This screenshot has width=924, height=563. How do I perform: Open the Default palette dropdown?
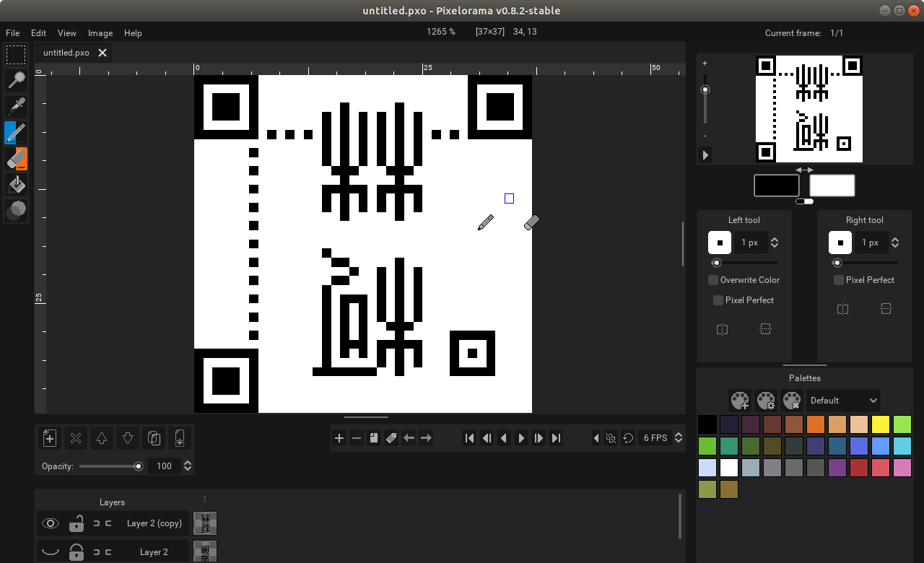tap(843, 401)
